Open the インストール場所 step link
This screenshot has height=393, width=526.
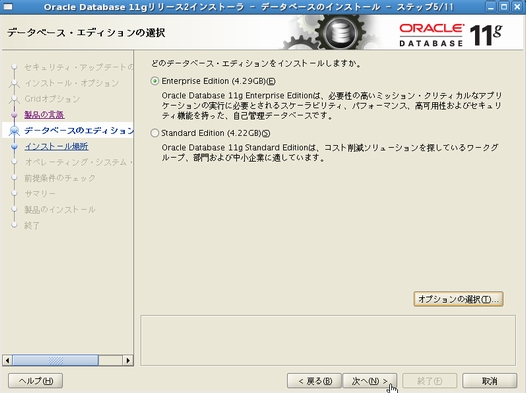coord(56,146)
